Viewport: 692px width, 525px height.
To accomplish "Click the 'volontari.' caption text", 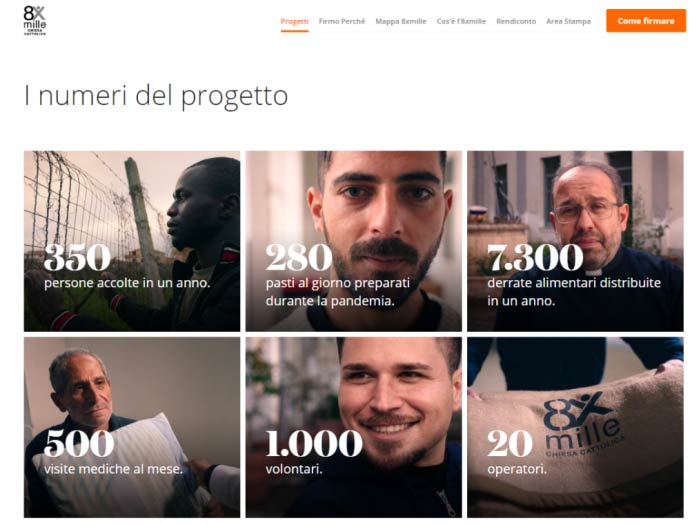I will click(294, 469).
